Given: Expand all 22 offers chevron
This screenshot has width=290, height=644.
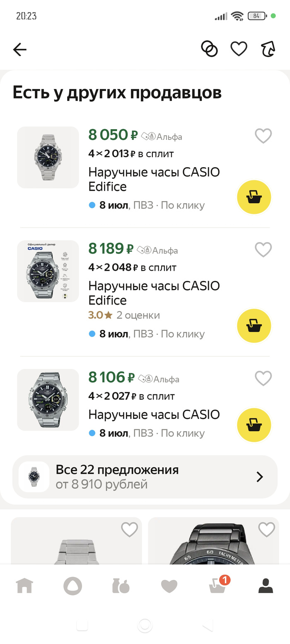Looking at the screenshot, I should (260, 477).
